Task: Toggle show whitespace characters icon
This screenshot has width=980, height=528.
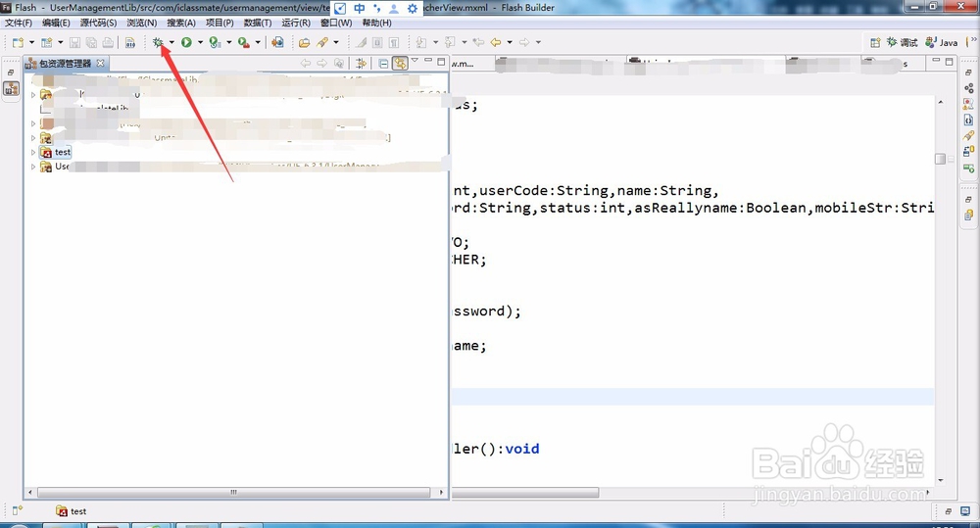Action: coord(394,42)
